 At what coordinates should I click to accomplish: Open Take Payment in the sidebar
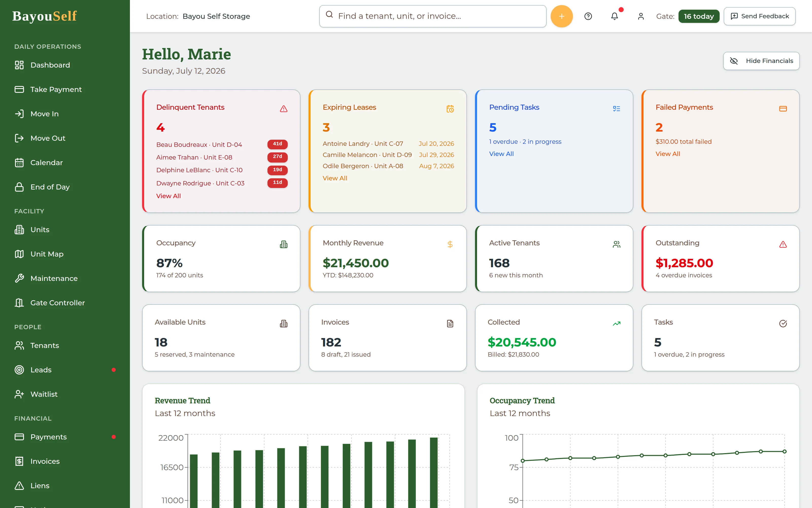click(x=65, y=89)
